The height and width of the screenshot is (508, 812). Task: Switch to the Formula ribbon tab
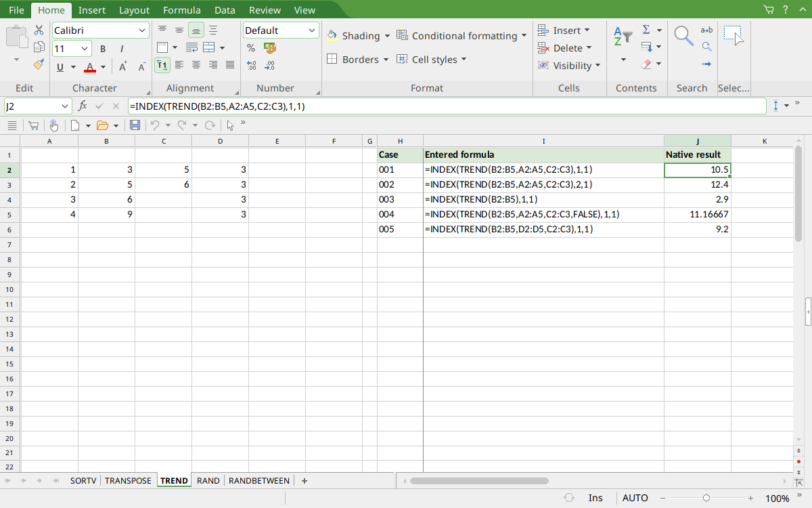182,10
